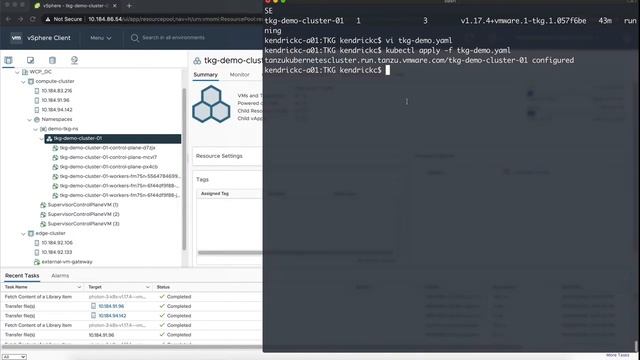Screen dimensions: 640x360
Task: Select host 10.184.94.142 in the inventory tree
Action: [x=57, y=110]
